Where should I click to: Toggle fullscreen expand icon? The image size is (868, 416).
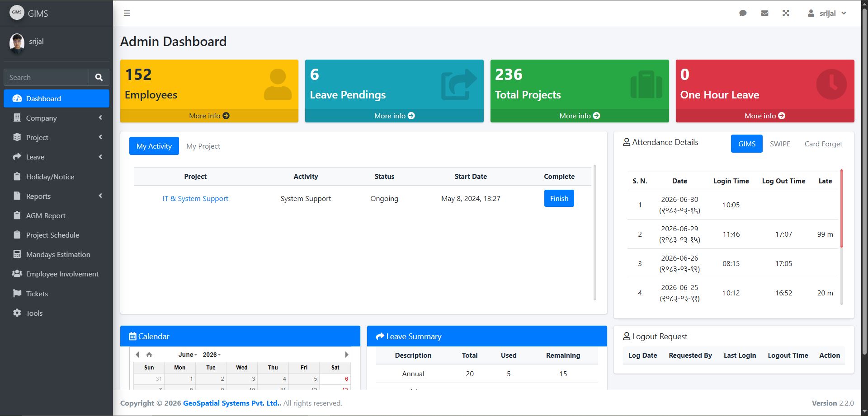[786, 13]
